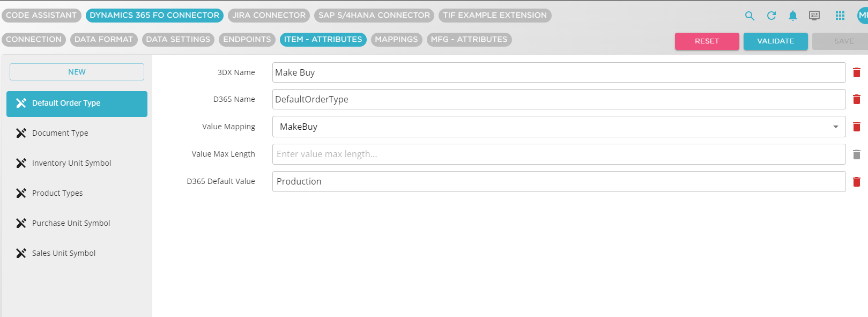Remove the Value Mapping entry
This screenshot has height=317, width=868.
[857, 127]
